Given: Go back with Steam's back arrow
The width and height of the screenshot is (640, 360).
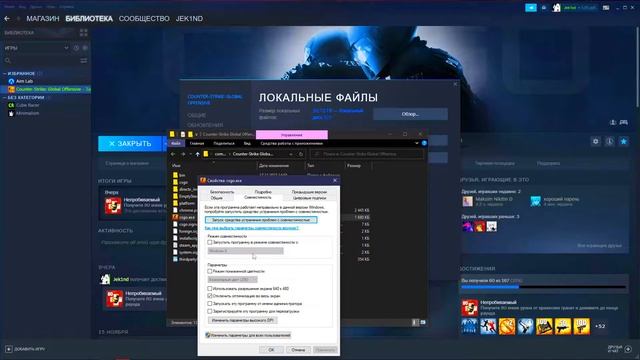Looking at the screenshot, I should coord(7,18).
